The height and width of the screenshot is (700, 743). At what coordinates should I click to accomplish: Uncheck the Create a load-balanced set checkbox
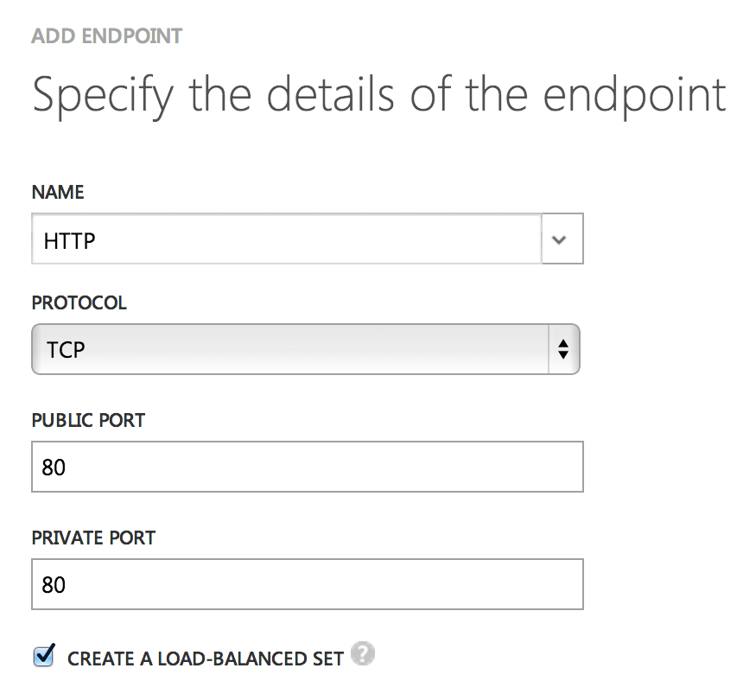point(43,656)
